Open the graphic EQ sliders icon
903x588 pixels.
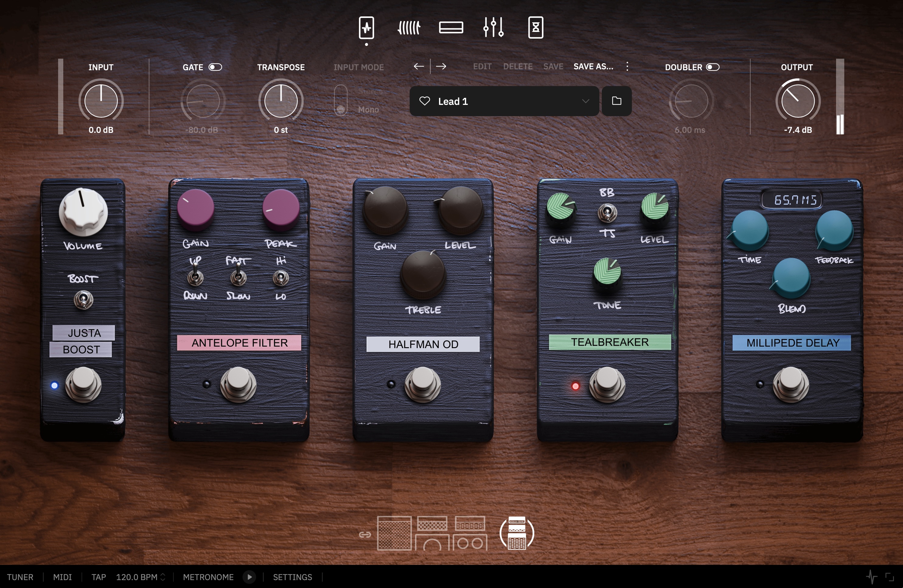tap(493, 28)
